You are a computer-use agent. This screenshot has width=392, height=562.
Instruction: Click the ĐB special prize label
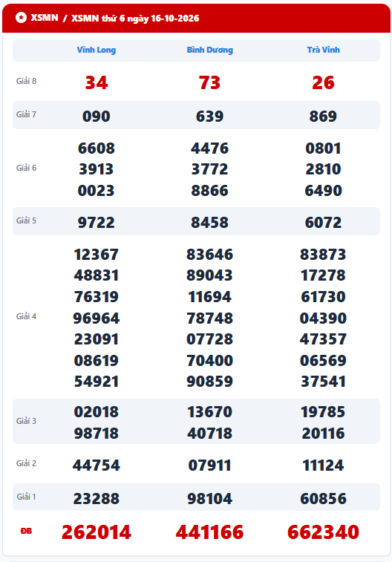pos(26,531)
